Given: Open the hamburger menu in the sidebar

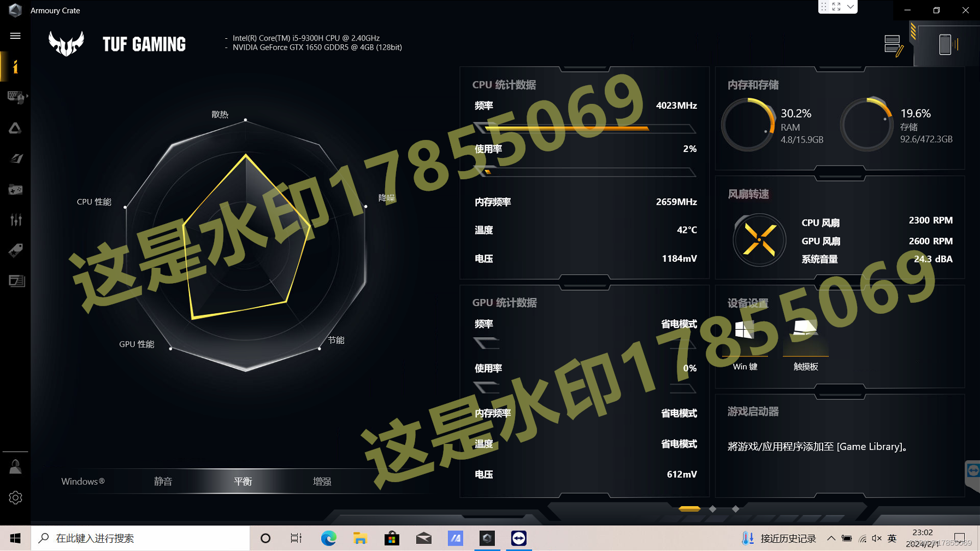Looking at the screenshot, I should point(15,36).
